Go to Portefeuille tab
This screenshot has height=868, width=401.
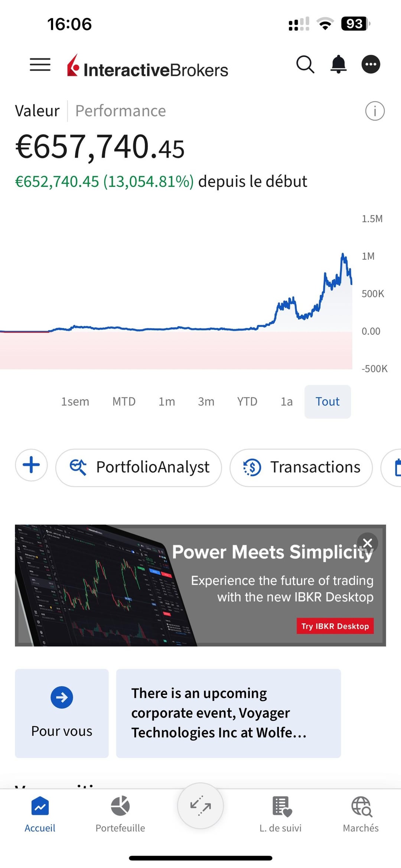pos(120,814)
